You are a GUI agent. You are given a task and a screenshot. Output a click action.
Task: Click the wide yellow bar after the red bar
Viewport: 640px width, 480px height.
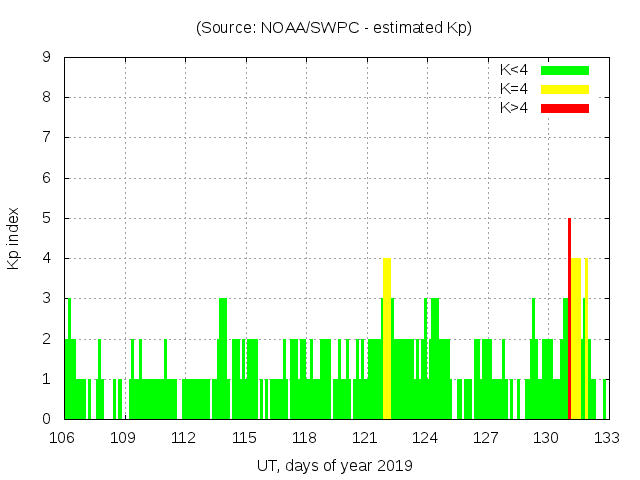576,340
